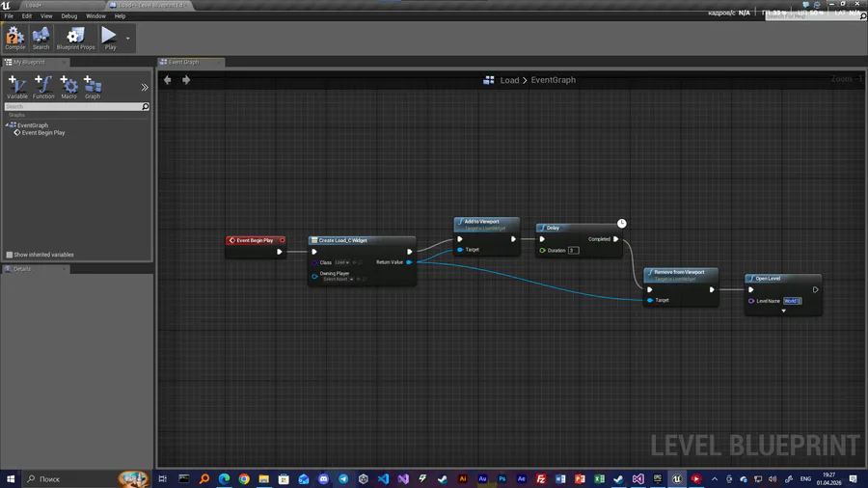
Task: Click Delay Completed exec pin
Action: (x=615, y=239)
